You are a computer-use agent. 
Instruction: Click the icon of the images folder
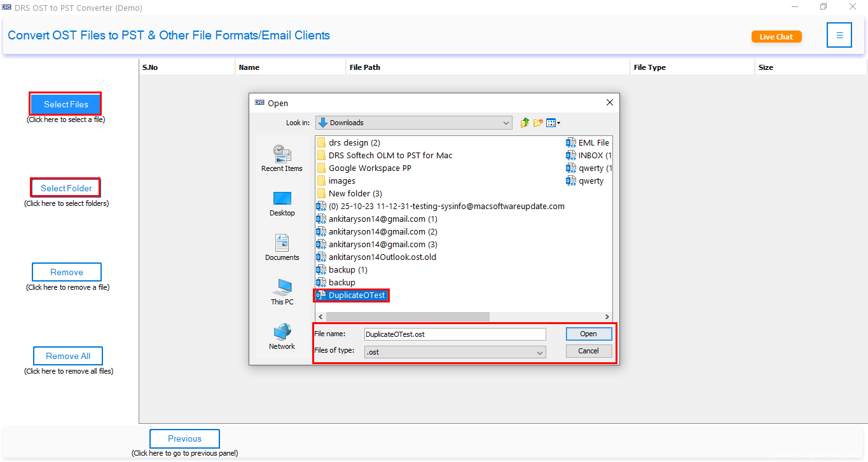click(x=321, y=181)
